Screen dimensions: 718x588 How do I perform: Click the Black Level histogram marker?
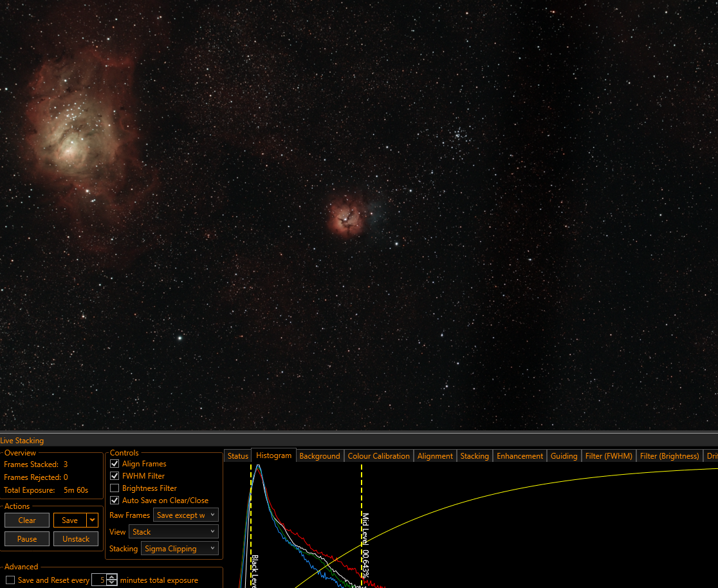(251, 527)
